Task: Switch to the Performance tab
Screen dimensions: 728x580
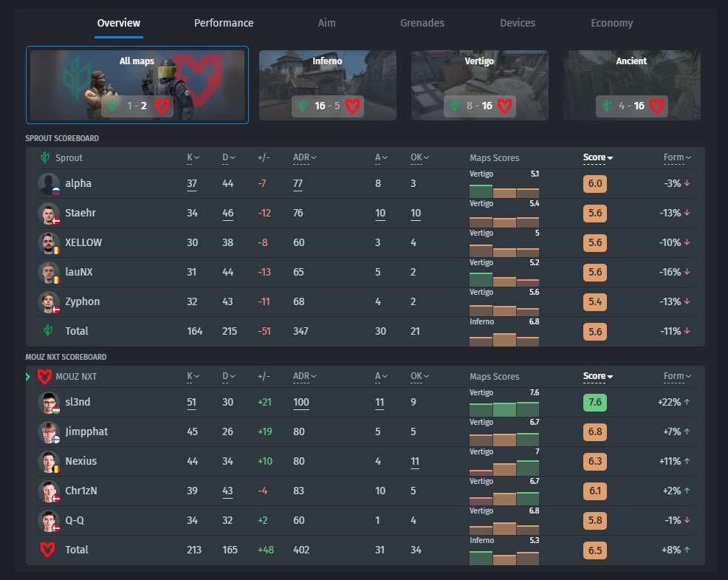Action: (224, 23)
